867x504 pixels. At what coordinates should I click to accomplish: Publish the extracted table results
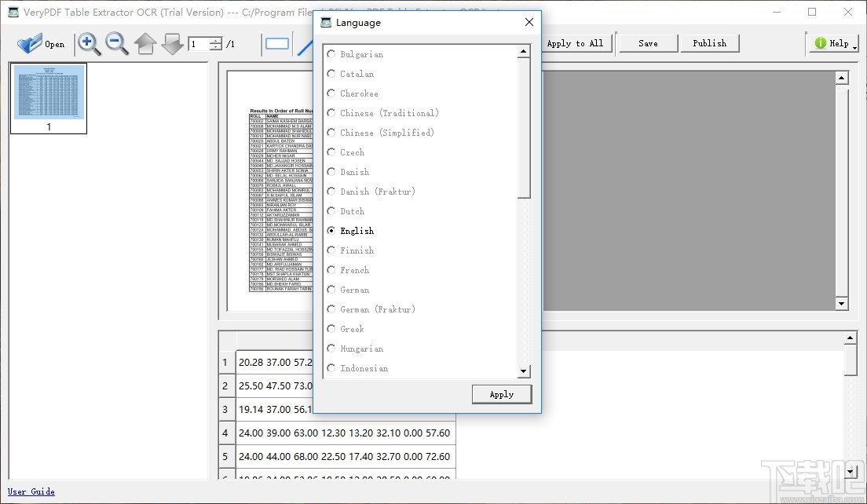point(709,43)
